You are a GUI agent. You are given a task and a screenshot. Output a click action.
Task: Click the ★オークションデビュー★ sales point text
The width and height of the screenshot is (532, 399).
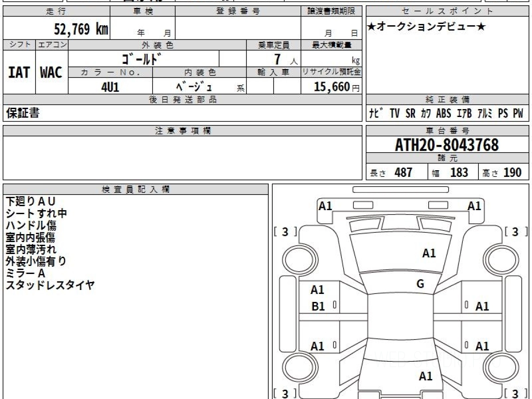coord(426,27)
